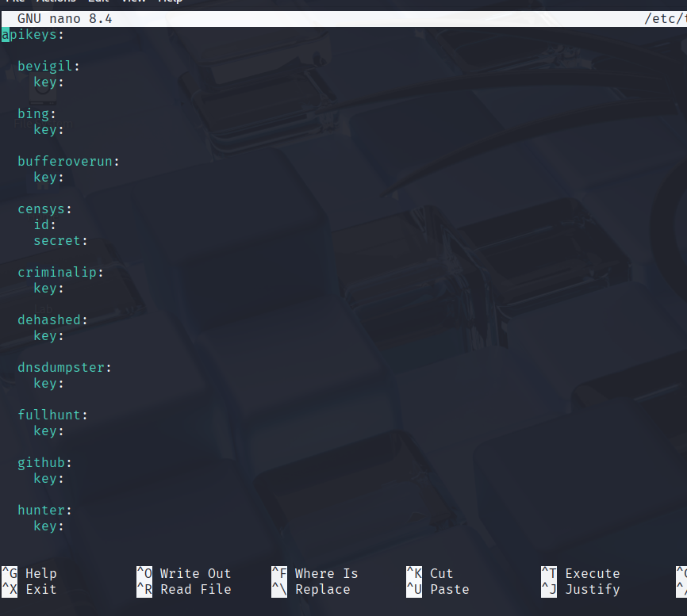This screenshot has height=616, width=687.
Task: Click the ^R Read File shortcut hint
Action: [x=183, y=589]
